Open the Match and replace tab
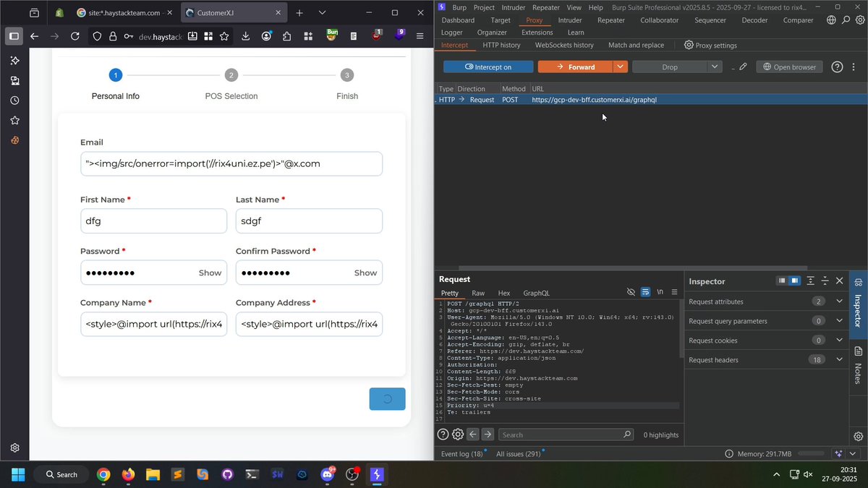This screenshot has width=868, height=488. click(x=636, y=45)
